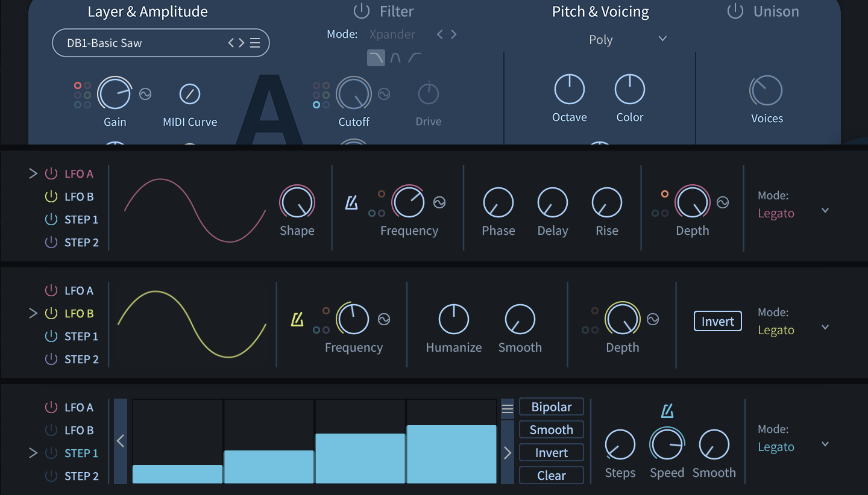Click the Drive knob
868x495 pixels.
point(429,94)
